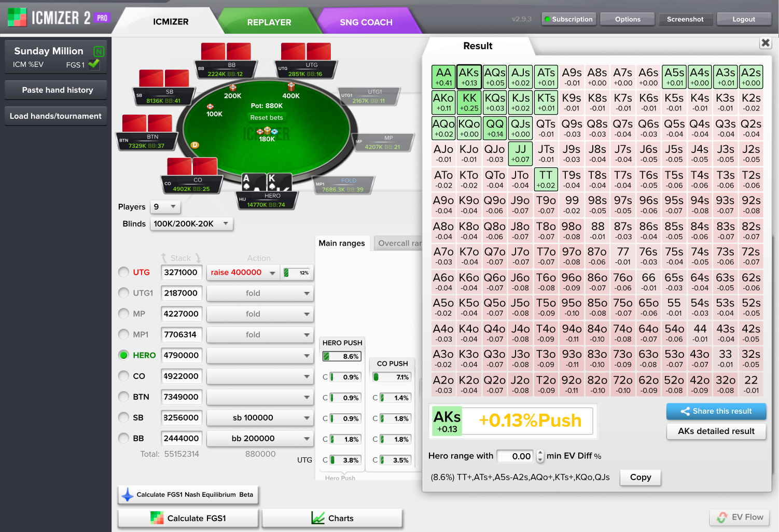The image size is (779, 532).
Task: Open the MP1 fold action dropdown
Action: coord(260,334)
